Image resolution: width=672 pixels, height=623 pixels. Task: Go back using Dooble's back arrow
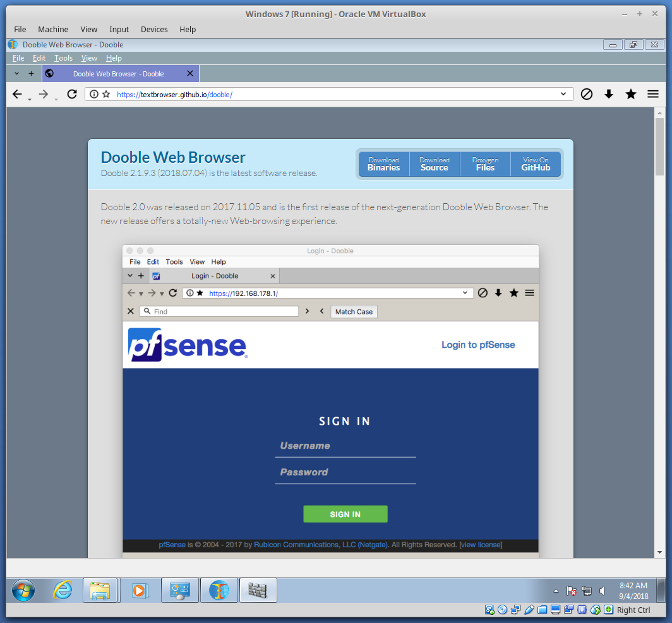16,94
